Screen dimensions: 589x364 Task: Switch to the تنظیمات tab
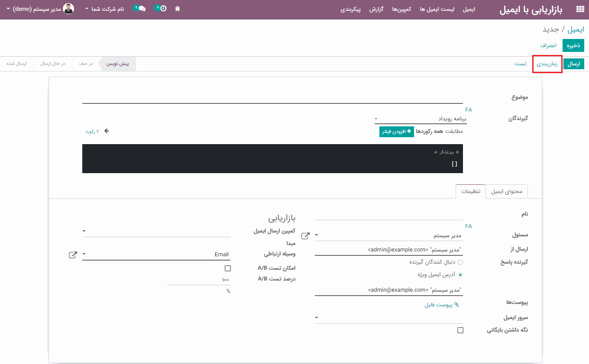pyautogui.click(x=471, y=191)
